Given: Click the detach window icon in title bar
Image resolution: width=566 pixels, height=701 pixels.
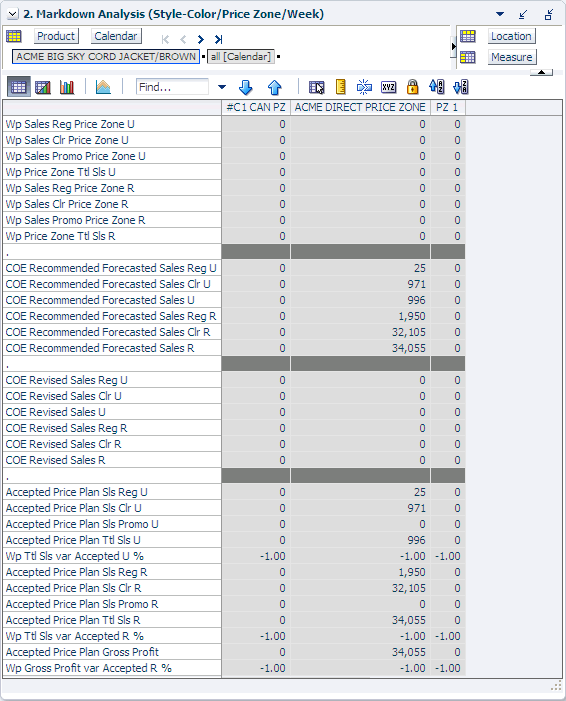Looking at the screenshot, I should pos(549,15).
